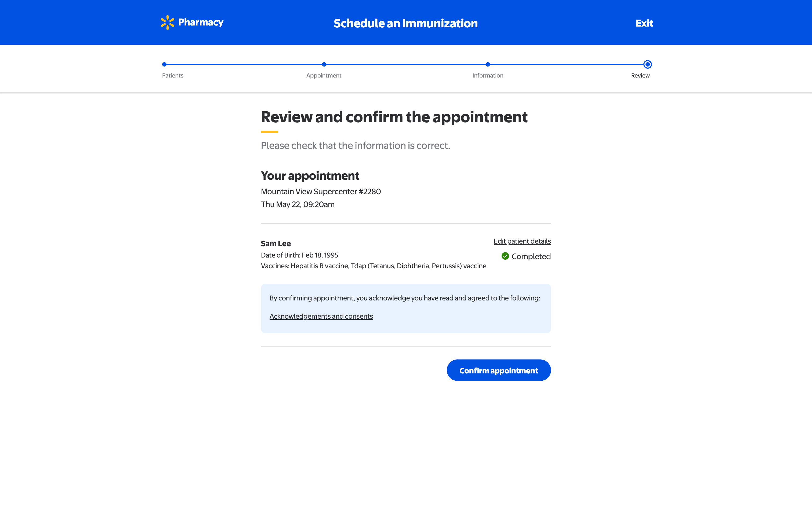Click the green Completed checkmark icon
The image size is (812, 507).
click(505, 256)
